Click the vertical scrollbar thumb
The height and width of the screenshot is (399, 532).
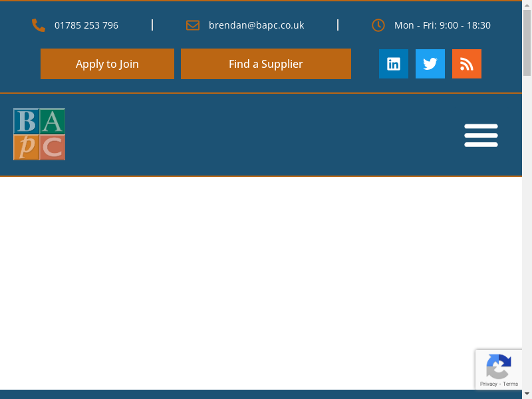point(527,40)
